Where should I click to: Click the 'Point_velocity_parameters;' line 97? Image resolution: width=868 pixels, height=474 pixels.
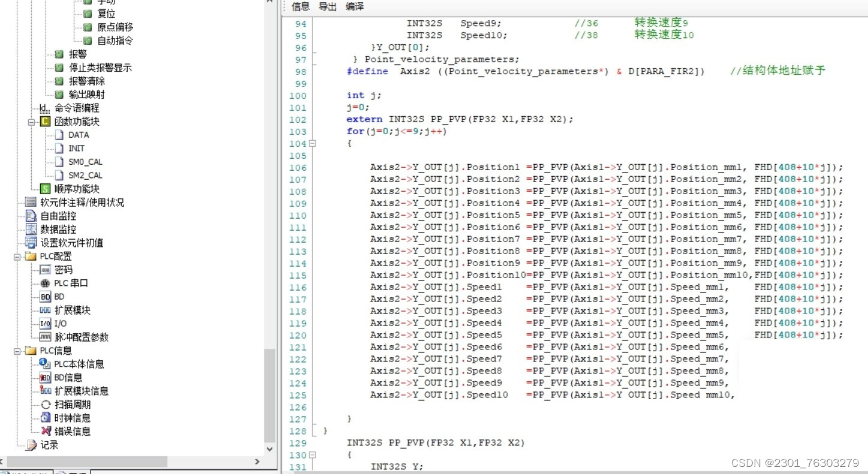[436, 59]
